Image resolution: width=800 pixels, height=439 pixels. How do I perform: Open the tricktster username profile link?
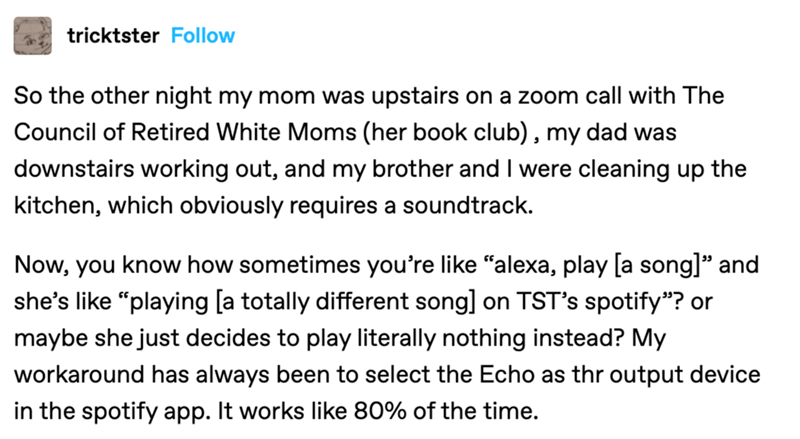point(113,36)
